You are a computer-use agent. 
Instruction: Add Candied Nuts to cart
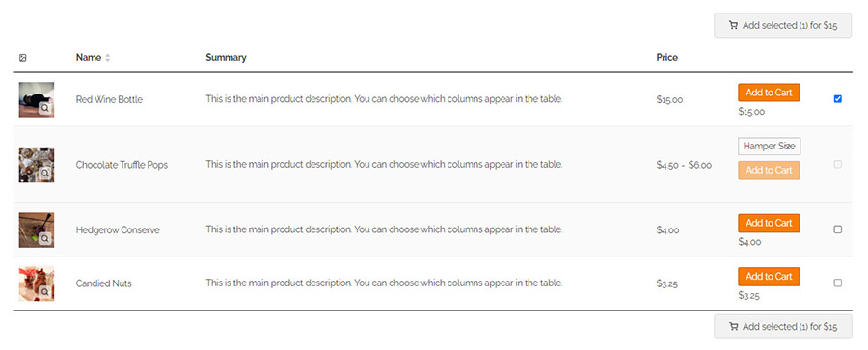click(x=769, y=277)
